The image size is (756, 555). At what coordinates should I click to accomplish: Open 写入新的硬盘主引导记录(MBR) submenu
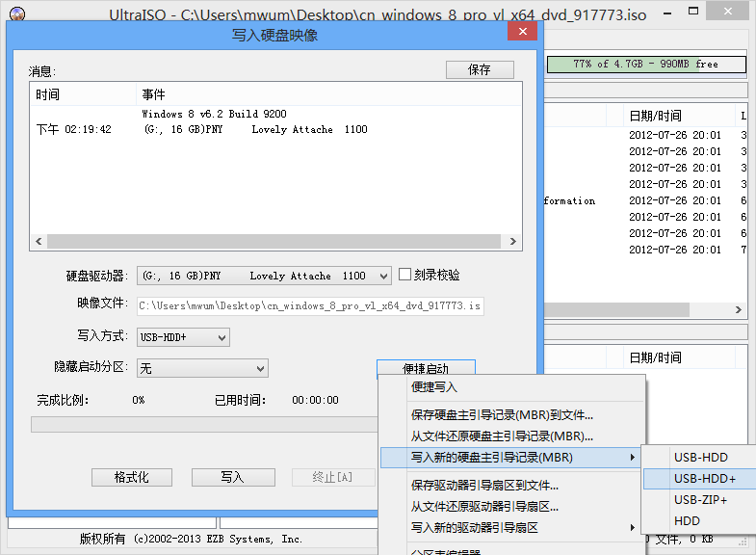[511, 457]
